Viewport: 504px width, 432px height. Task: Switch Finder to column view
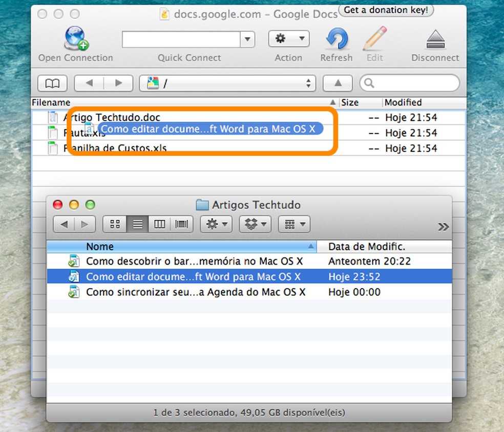(x=159, y=224)
